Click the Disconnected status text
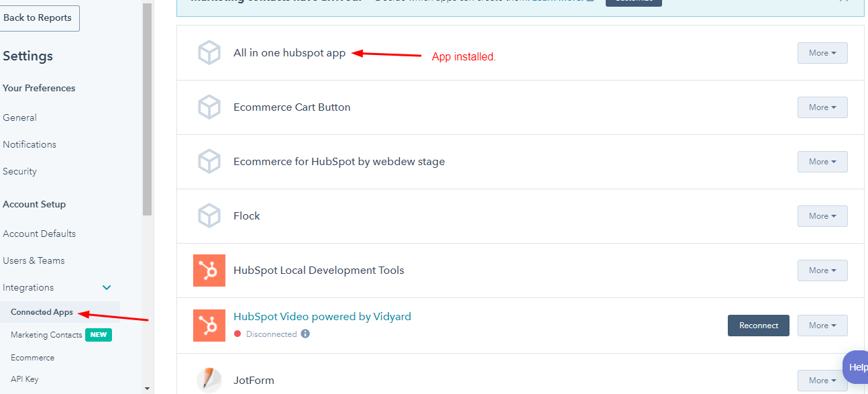The image size is (868, 394). tap(271, 334)
